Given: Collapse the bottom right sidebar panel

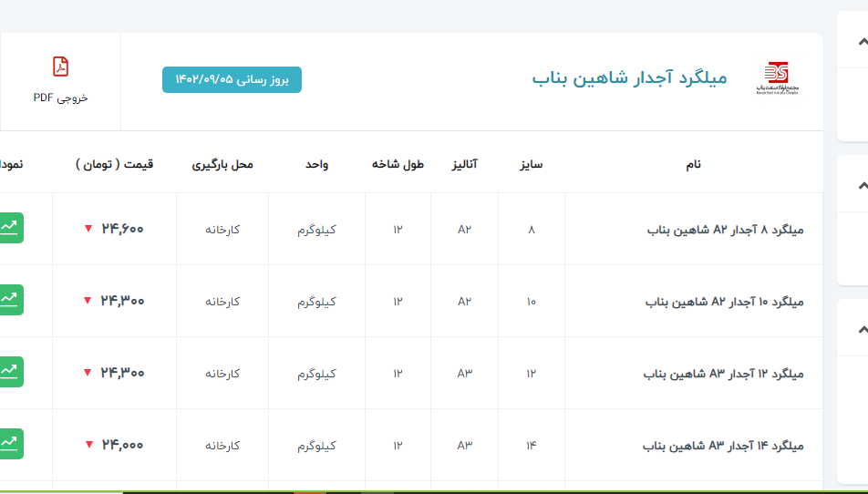Looking at the screenshot, I should 862,329.
